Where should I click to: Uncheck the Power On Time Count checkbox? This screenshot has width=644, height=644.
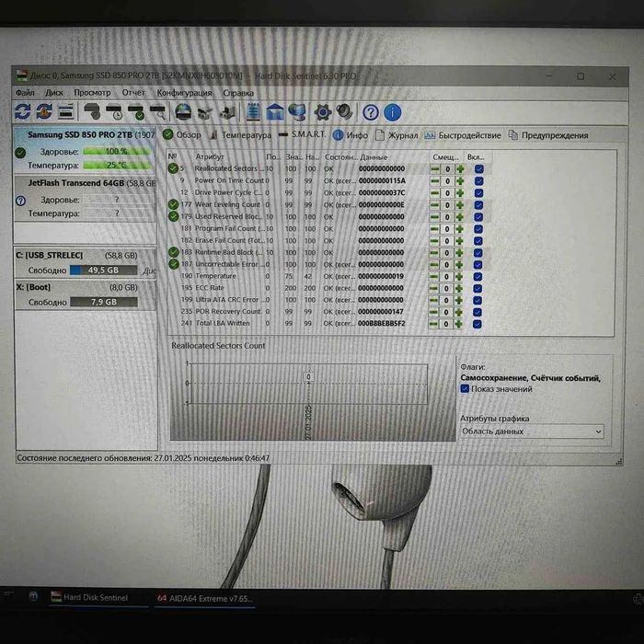coord(479,181)
